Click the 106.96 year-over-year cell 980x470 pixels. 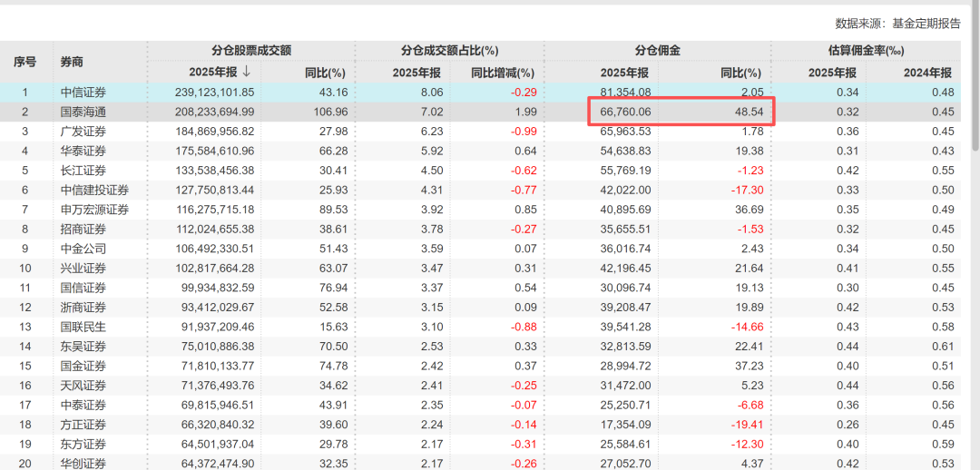[330, 112]
